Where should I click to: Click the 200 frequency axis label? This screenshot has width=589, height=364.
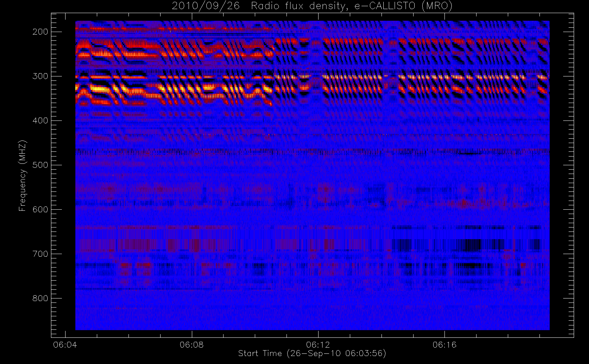point(40,32)
